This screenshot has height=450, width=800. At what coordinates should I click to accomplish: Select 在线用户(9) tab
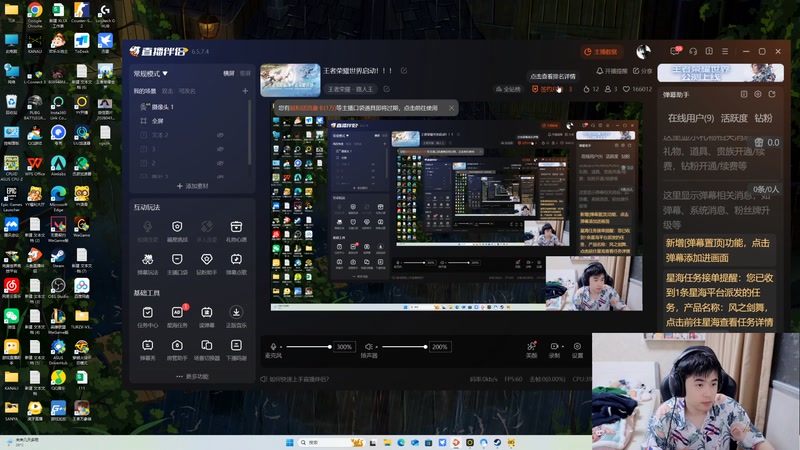[x=691, y=118]
